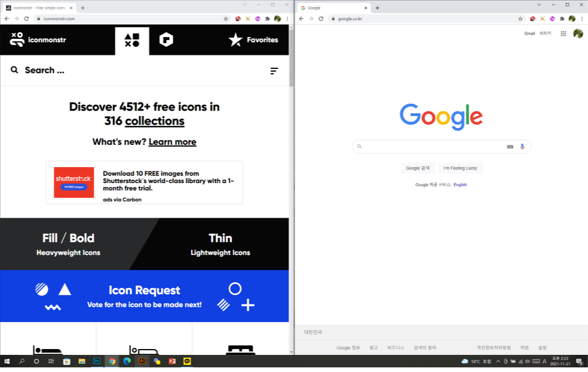Open the Learn more link
Viewport: 588px width, 372px height.
pos(173,142)
